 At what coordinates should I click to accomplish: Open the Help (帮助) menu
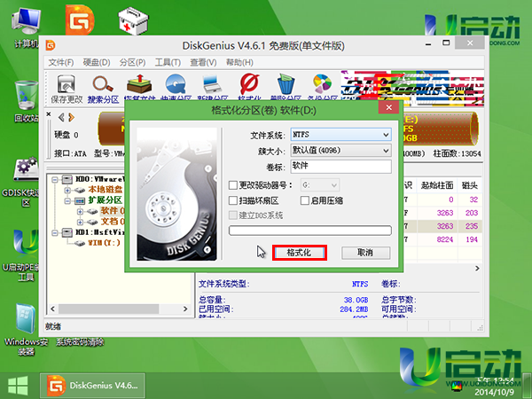239,62
